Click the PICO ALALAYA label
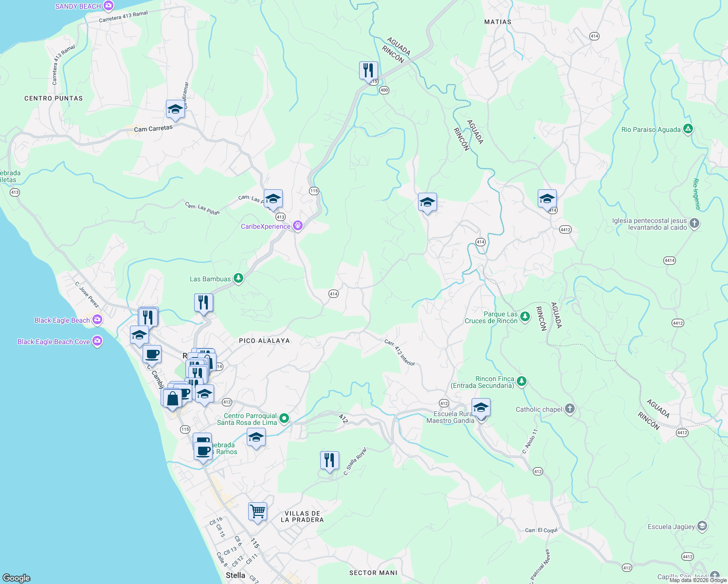Image resolution: width=728 pixels, height=584 pixels. click(x=264, y=341)
